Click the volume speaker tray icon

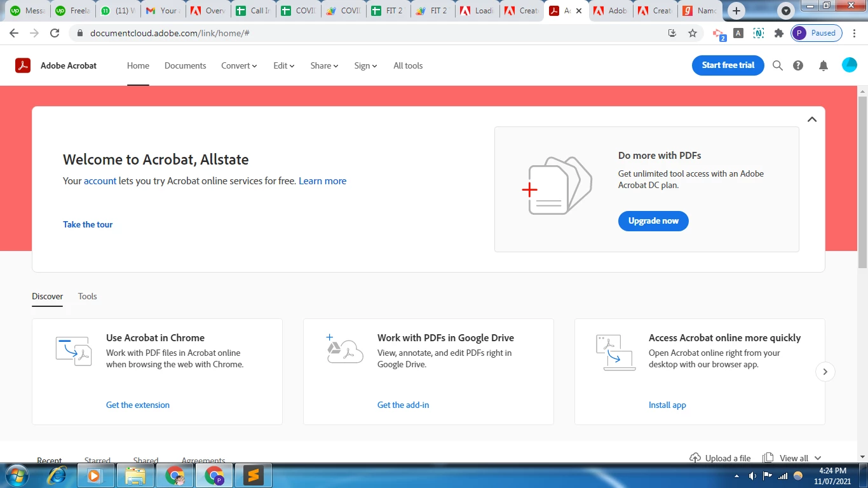752,476
